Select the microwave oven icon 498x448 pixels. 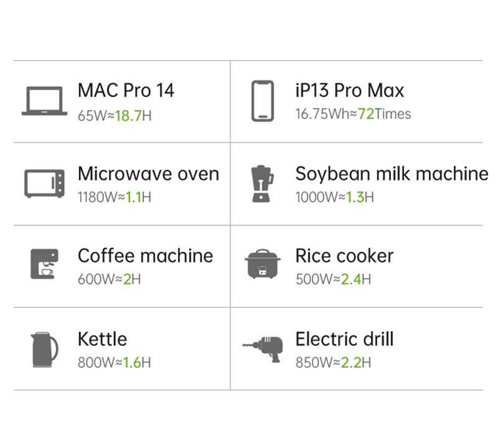pyautogui.click(x=44, y=183)
